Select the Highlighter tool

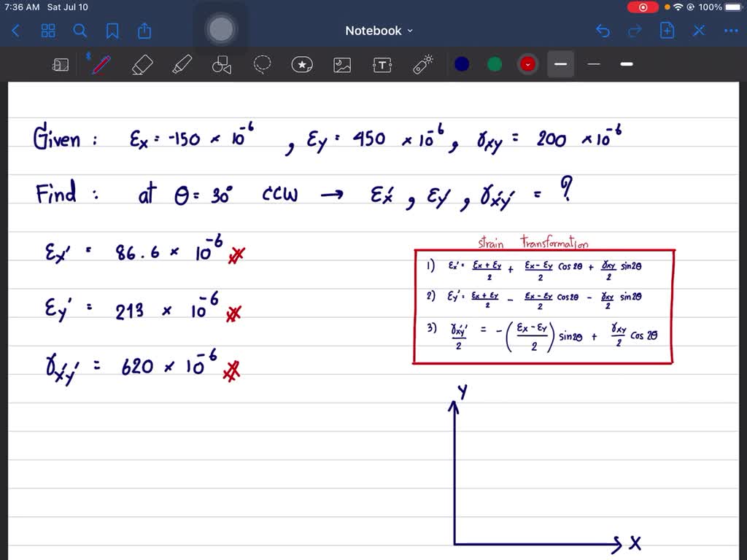(182, 64)
